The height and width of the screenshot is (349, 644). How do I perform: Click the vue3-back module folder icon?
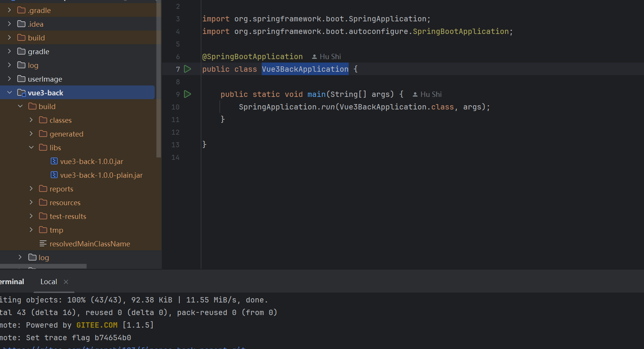point(22,93)
